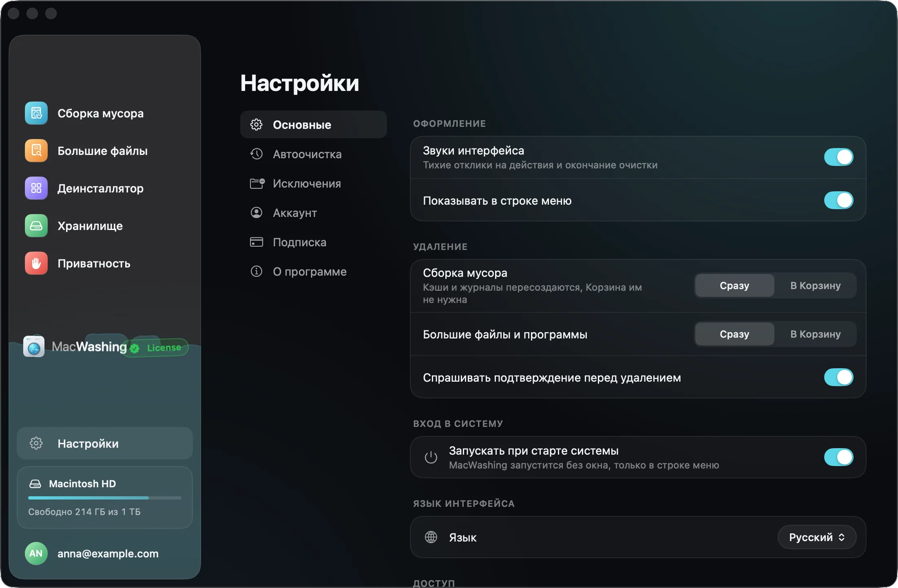
Task: Open the Подписка settings tab
Action: pos(313,242)
